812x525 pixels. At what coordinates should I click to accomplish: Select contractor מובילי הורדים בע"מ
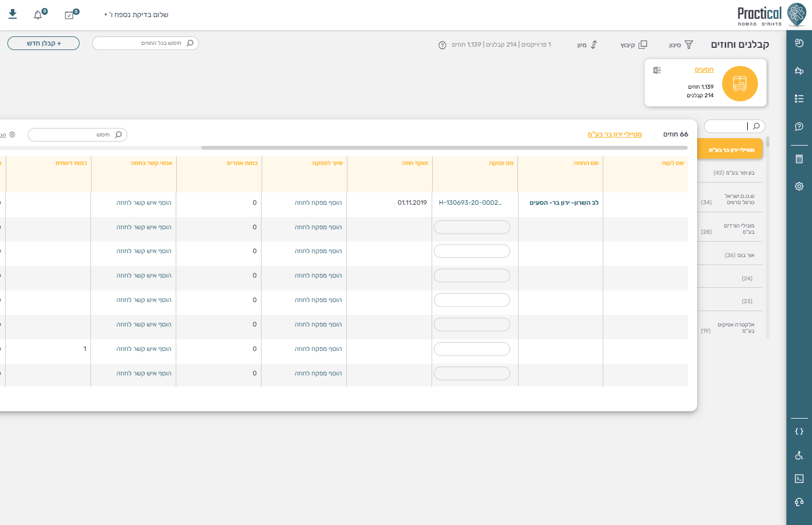730,229
